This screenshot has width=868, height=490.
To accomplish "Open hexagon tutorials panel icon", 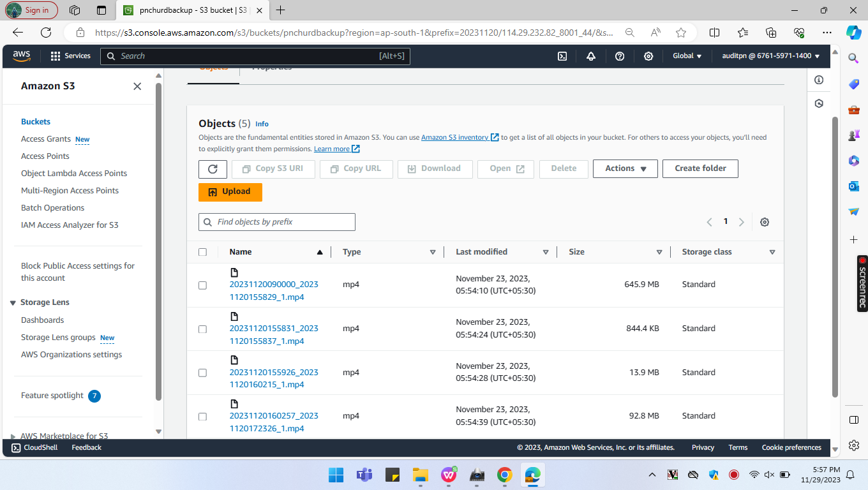I will 819,103.
